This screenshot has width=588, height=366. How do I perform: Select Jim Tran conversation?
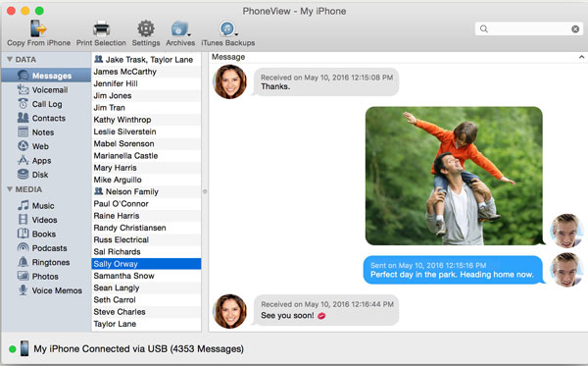click(146, 107)
